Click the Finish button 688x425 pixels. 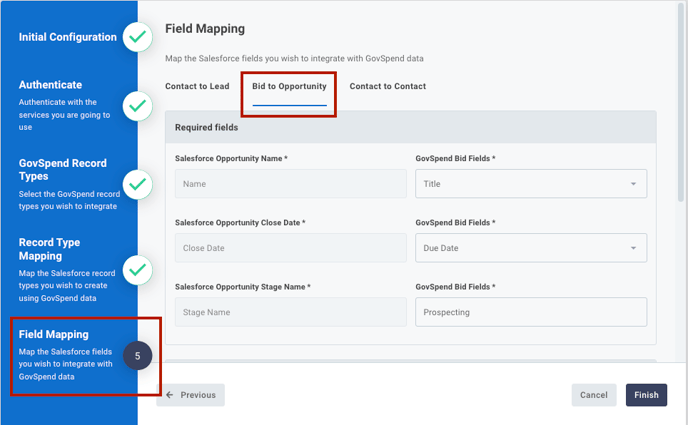pos(646,395)
